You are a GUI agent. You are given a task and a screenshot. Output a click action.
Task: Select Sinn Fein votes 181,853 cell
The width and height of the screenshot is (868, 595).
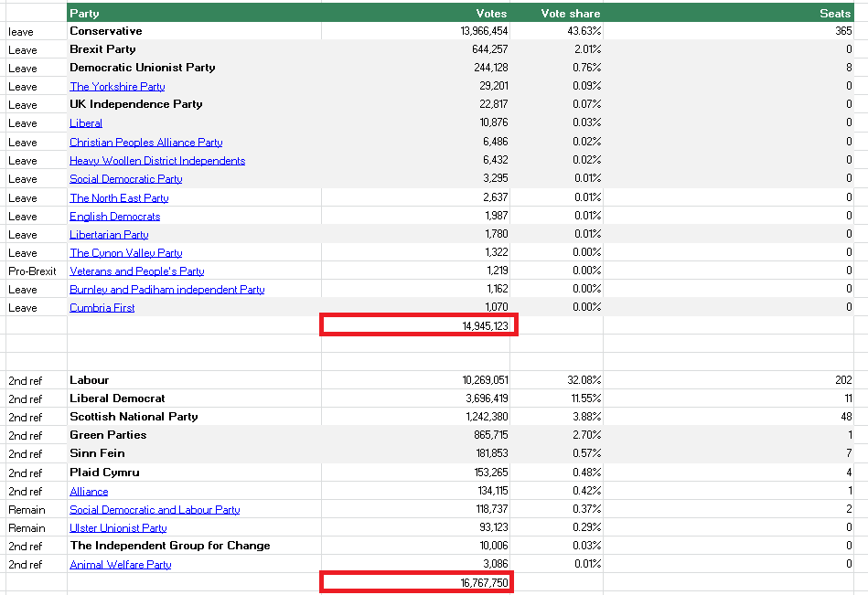point(416,453)
